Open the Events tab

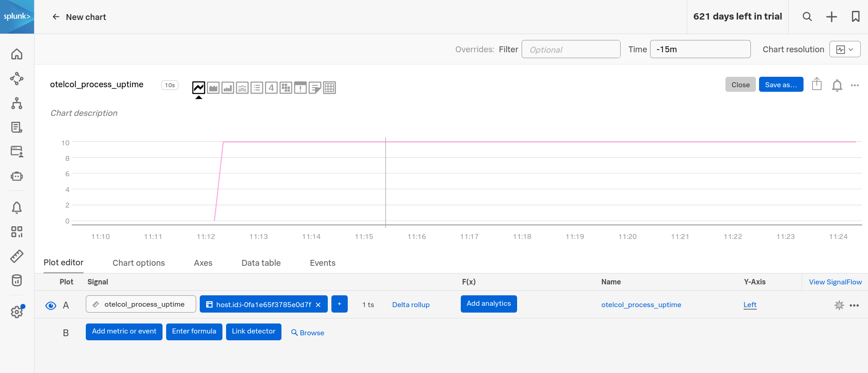323,263
